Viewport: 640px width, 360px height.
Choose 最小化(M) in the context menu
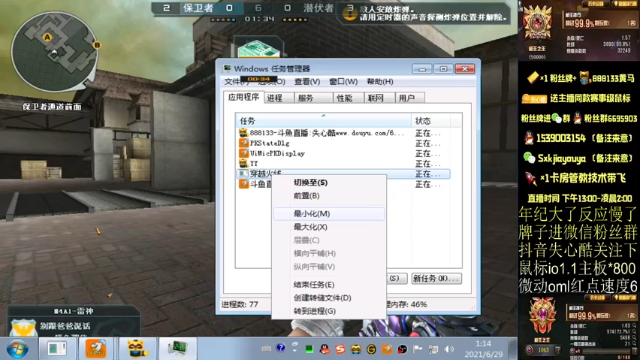329,213
